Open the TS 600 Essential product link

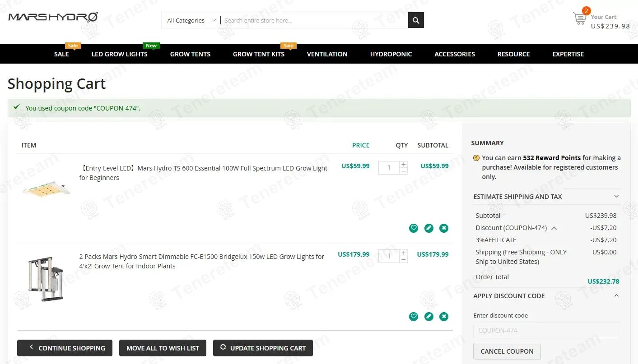203,173
